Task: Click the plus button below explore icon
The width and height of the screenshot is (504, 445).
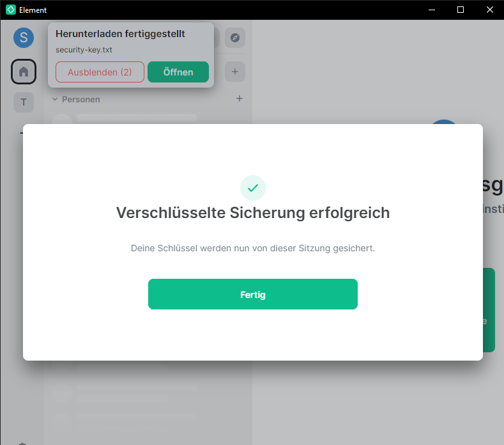Action: click(234, 72)
